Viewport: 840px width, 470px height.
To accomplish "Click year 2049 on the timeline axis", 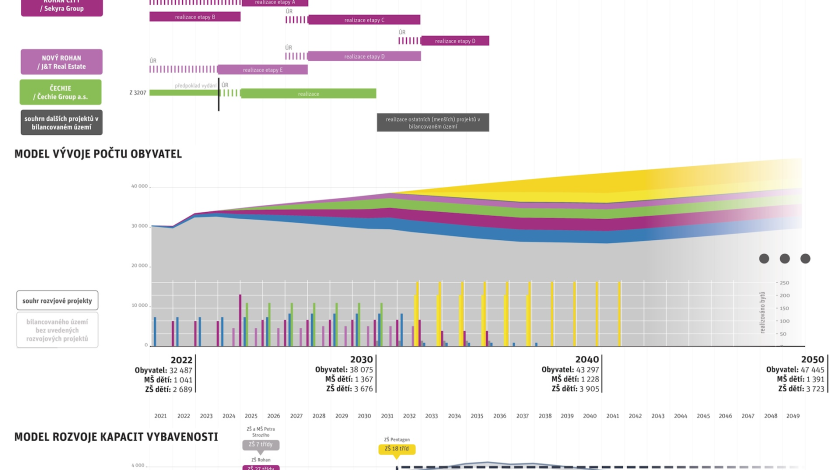I will [793, 416].
